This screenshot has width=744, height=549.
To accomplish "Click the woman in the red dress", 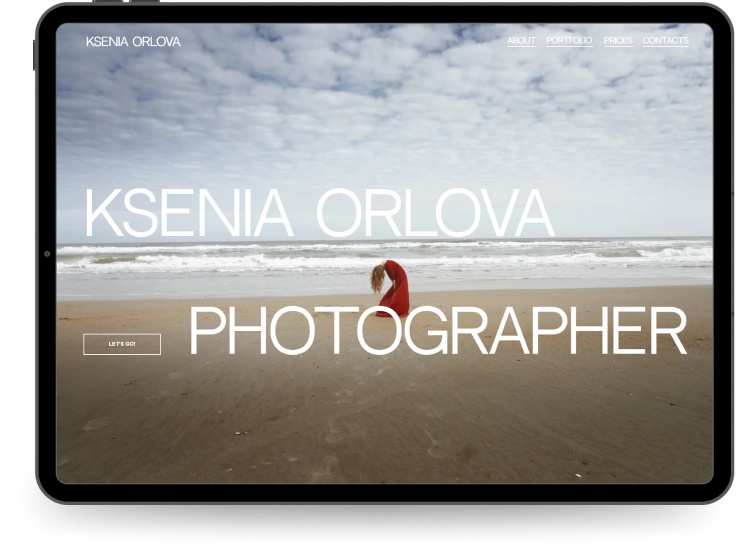I will [x=395, y=288].
